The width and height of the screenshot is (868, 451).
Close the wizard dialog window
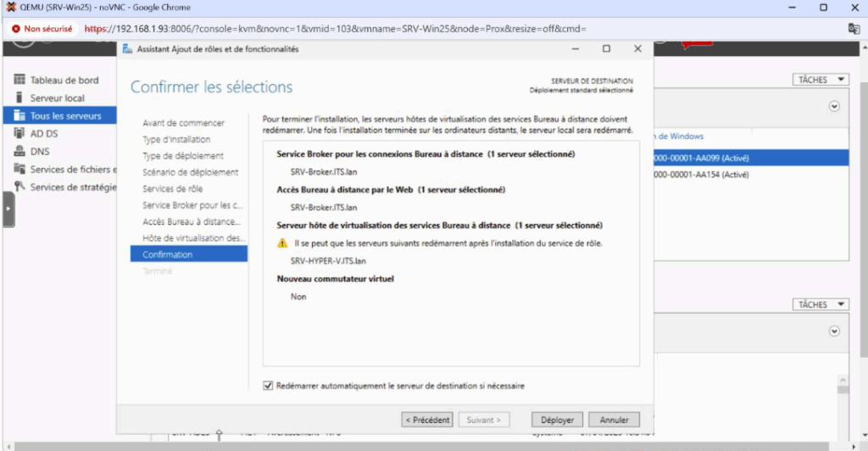637,48
